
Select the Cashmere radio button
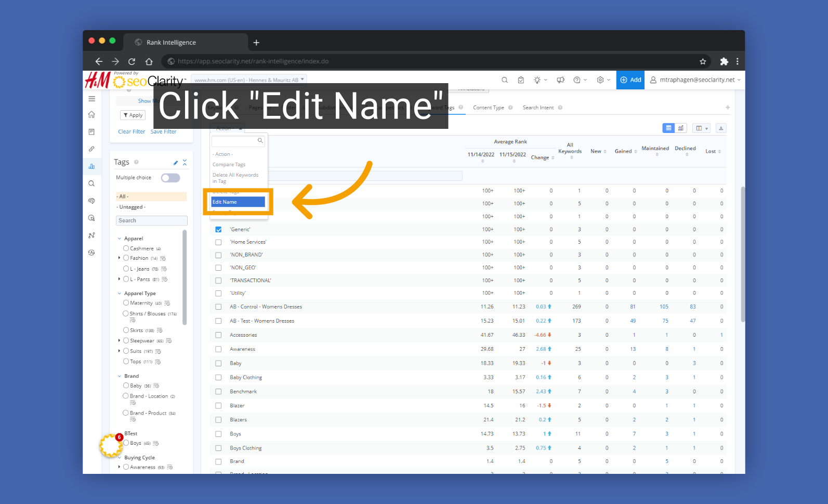point(126,248)
